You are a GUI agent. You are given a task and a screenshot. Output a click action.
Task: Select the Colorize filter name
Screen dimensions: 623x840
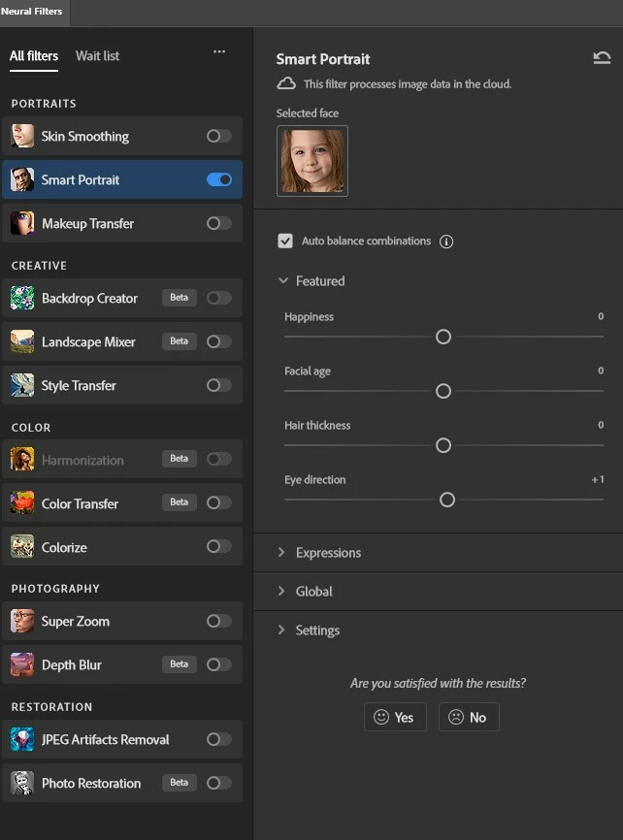(64, 547)
